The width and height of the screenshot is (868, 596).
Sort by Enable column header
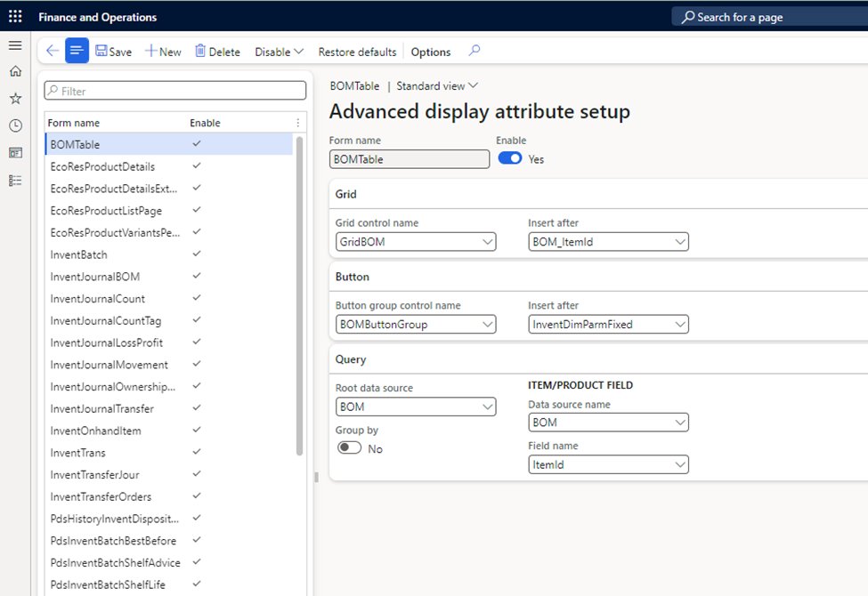(x=205, y=123)
